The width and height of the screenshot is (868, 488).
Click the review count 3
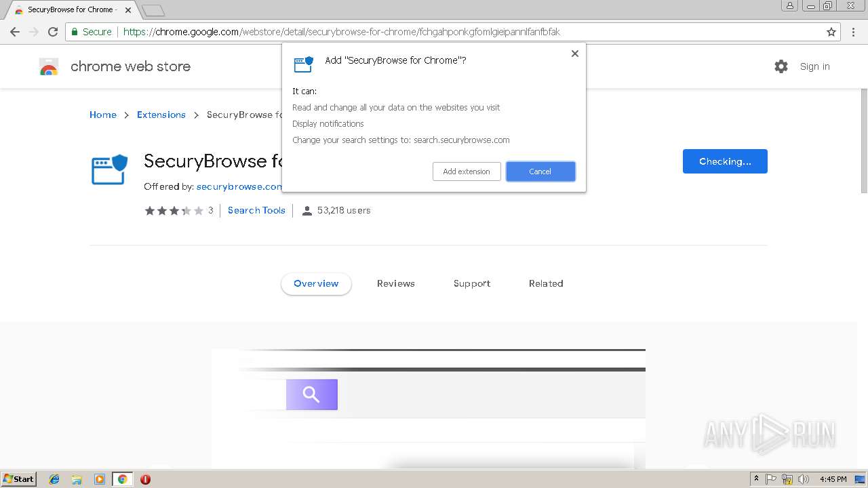210,210
